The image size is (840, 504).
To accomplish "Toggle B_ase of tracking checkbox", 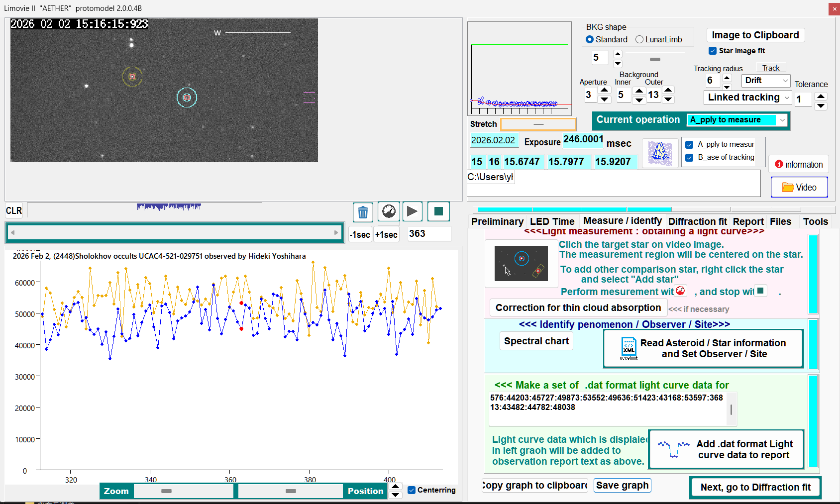I will pyautogui.click(x=689, y=158).
